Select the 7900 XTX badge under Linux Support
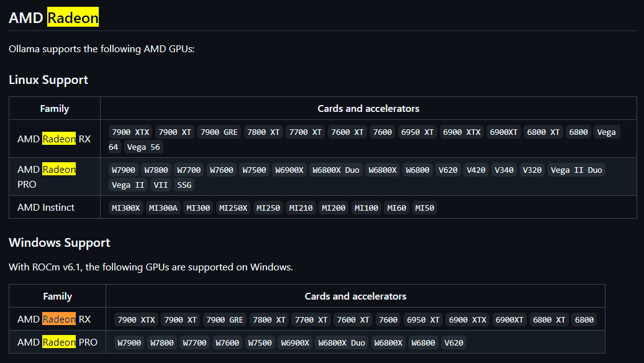This screenshot has width=644, height=363. click(x=130, y=132)
